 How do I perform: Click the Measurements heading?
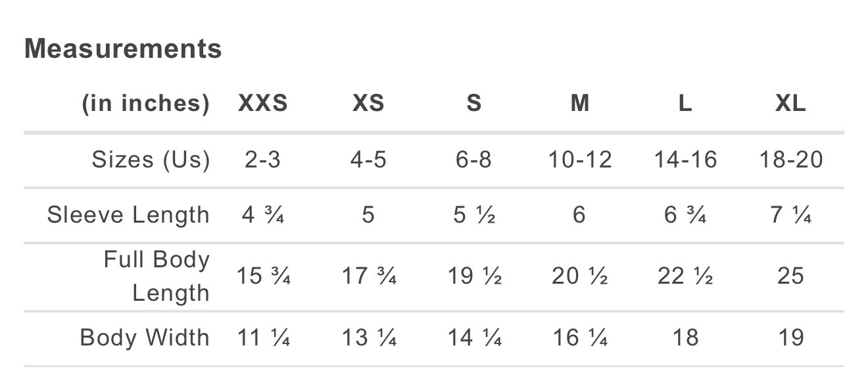[123, 49]
